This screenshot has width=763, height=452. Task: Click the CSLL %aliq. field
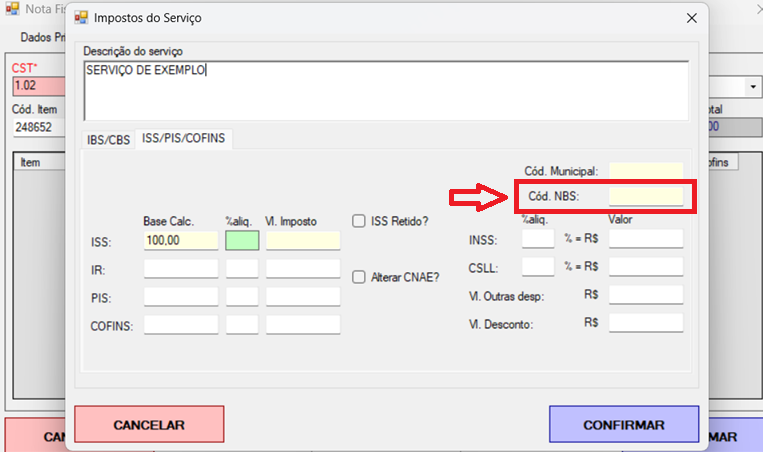(537, 267)
